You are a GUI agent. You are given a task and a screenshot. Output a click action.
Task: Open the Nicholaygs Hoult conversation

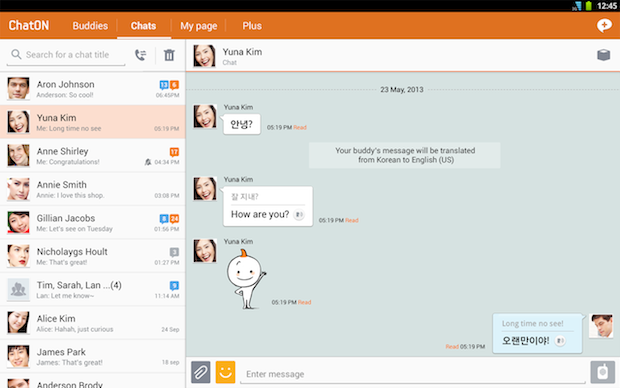pos(93,256)
